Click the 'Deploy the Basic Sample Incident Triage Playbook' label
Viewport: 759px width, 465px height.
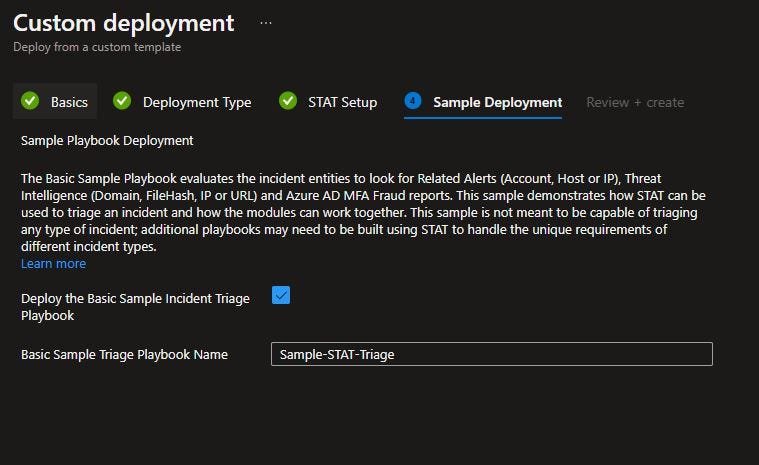point(135,307)
